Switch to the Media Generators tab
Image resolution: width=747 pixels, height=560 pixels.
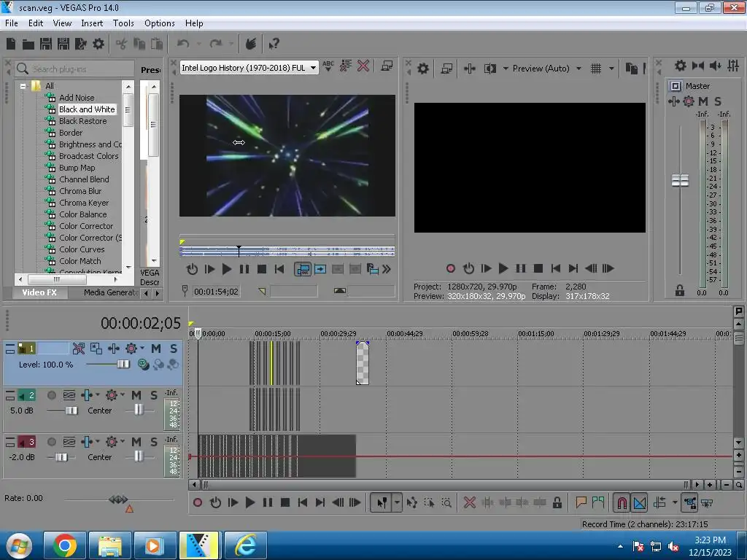111,292
